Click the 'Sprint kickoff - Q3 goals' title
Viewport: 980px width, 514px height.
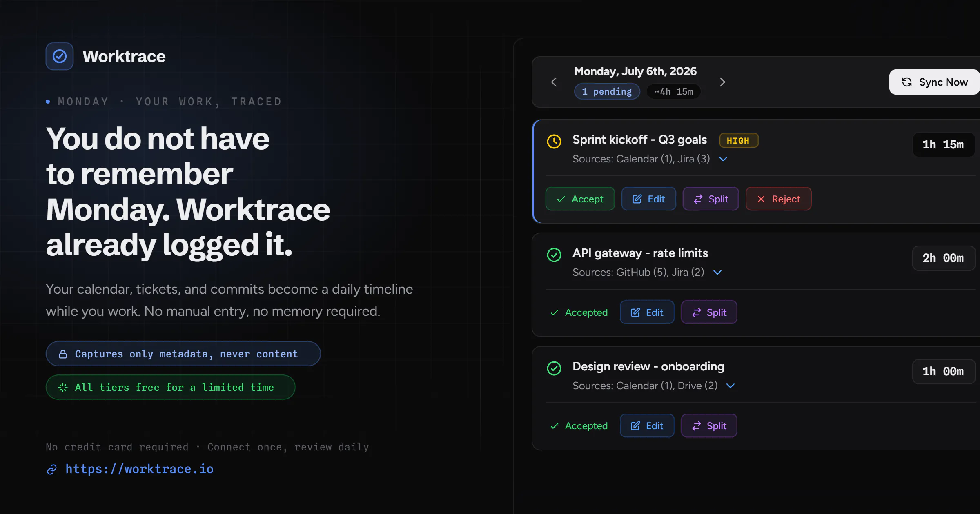click(x=639, y=140)
